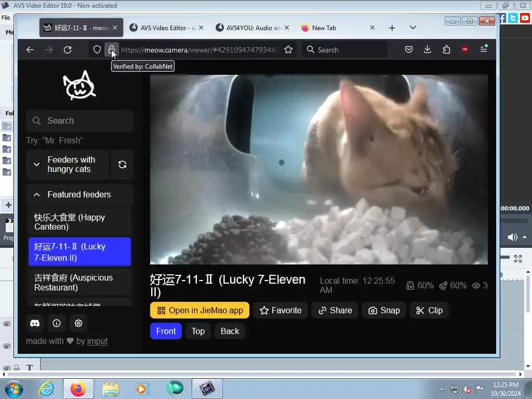Screen dimensions: 532x399
Task: Show hidden system tray icons arrow
Action: coord(442,389)
